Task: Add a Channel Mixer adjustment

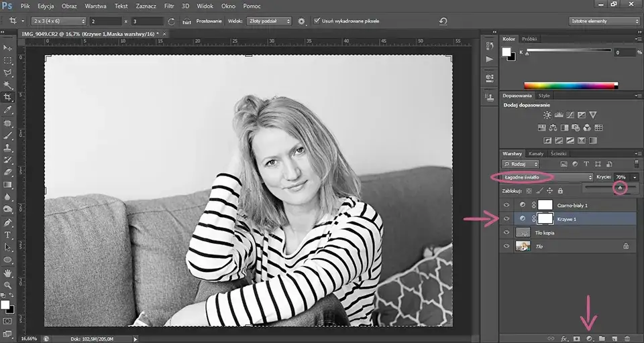Action: click(587, 127)
